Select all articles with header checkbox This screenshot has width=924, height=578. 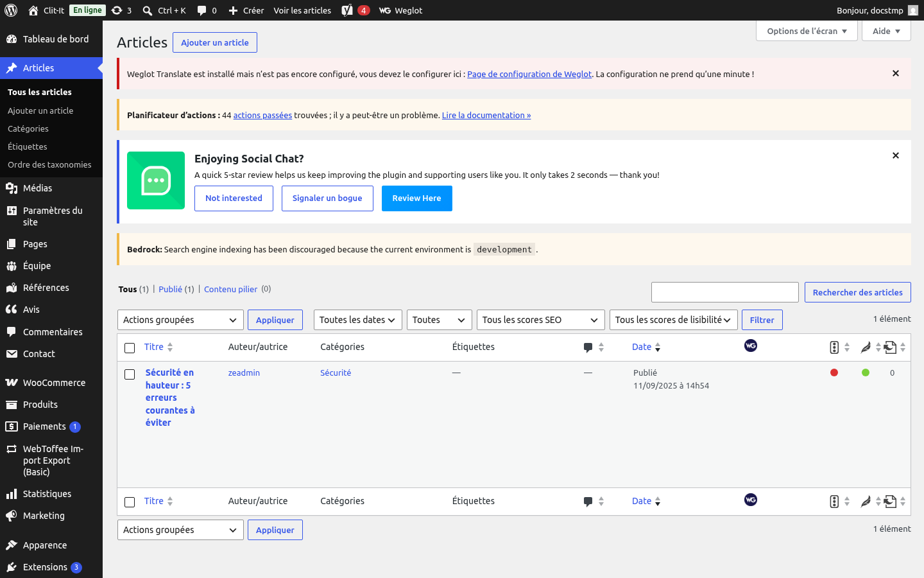click(x=130, y=348)
